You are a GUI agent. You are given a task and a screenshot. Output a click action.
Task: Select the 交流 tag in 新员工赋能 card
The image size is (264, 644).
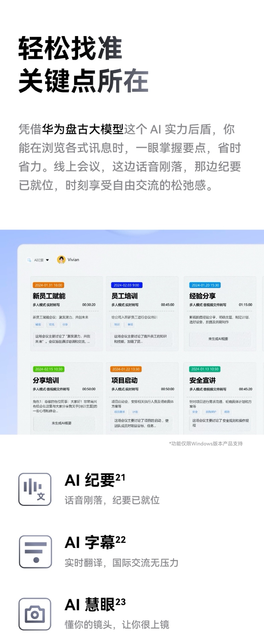51,324
